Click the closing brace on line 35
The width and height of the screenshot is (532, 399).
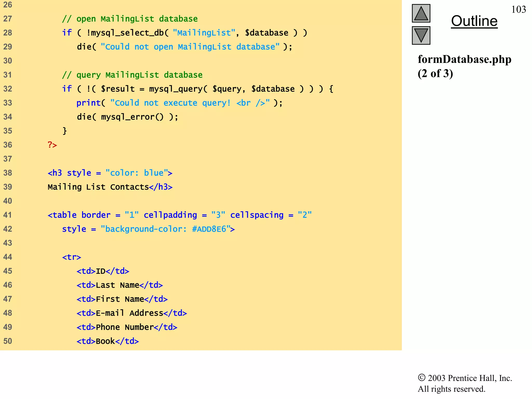click(64, 131)
